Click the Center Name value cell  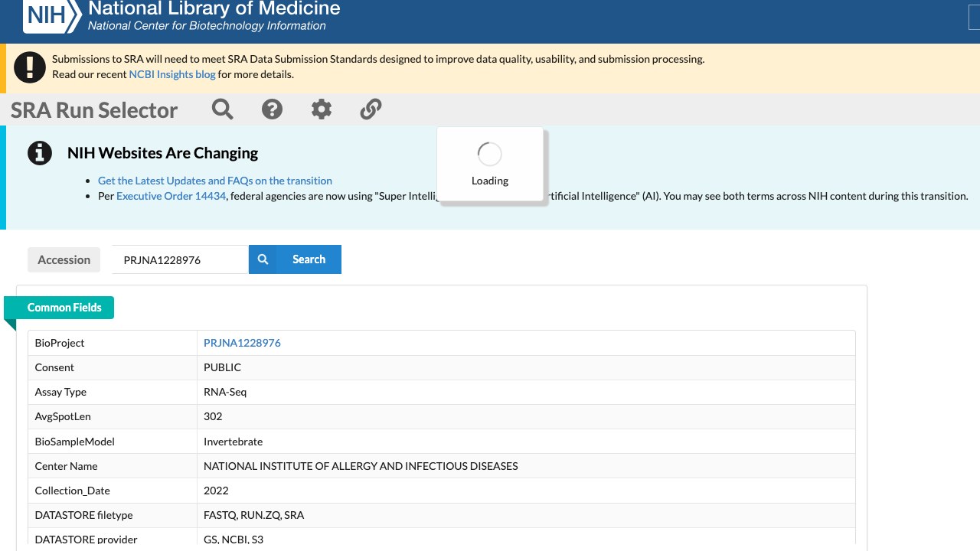pyautogui.click(x=526, y=466)
